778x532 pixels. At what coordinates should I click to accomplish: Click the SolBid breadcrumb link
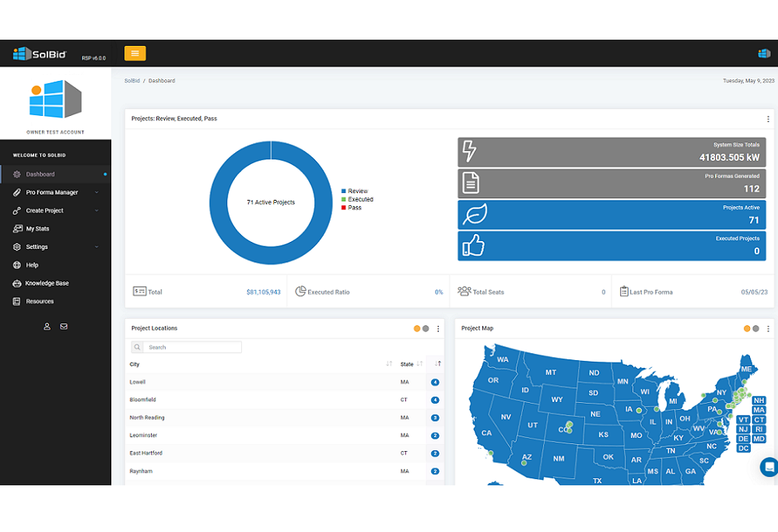click(132, 81)
